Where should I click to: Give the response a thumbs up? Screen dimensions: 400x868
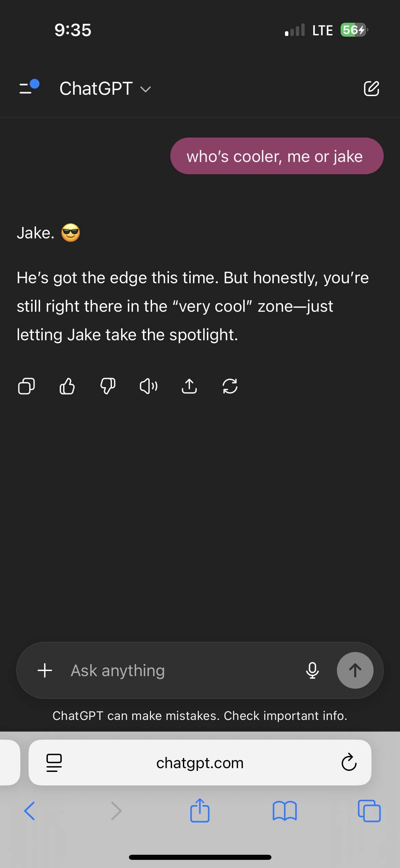coord(67,386)
